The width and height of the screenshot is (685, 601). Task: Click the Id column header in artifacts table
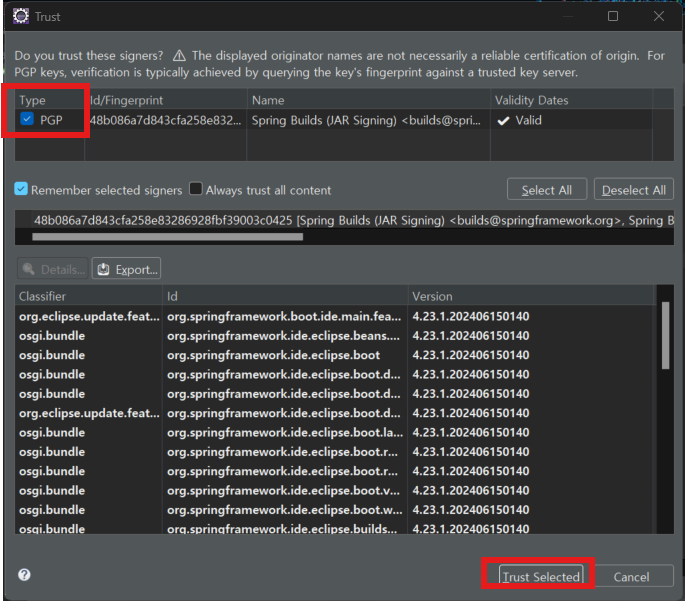tap(285, 296)
